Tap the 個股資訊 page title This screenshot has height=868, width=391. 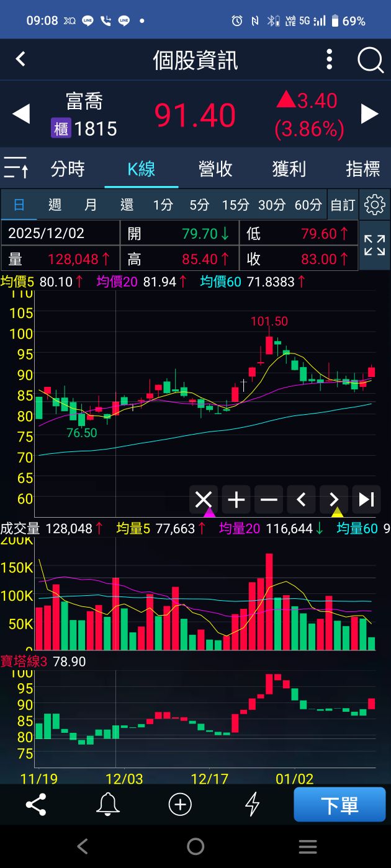(195, 60)
